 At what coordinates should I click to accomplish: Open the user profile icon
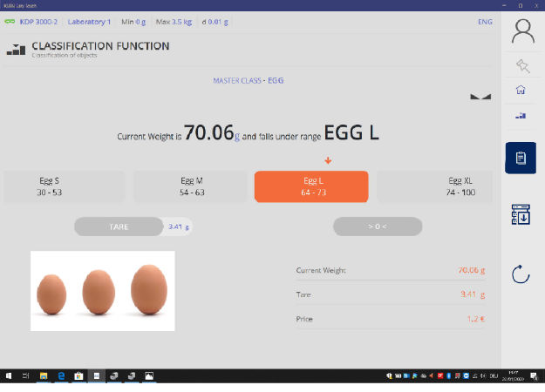522,32
